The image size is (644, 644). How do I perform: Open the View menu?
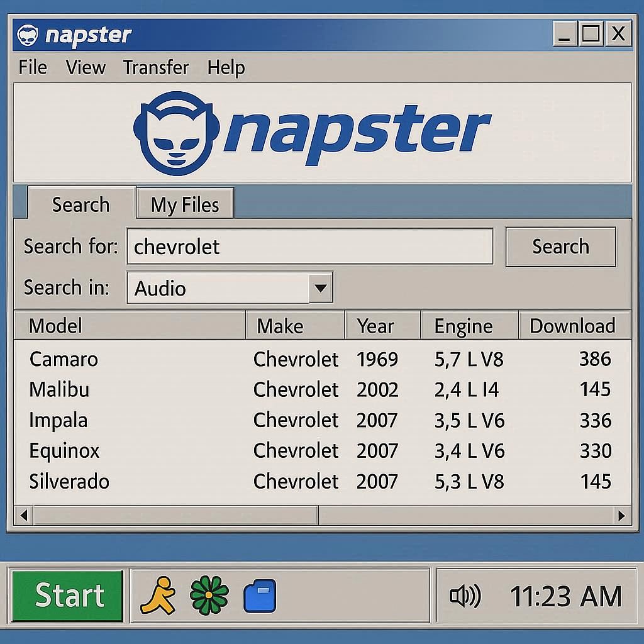pos(86,67)
